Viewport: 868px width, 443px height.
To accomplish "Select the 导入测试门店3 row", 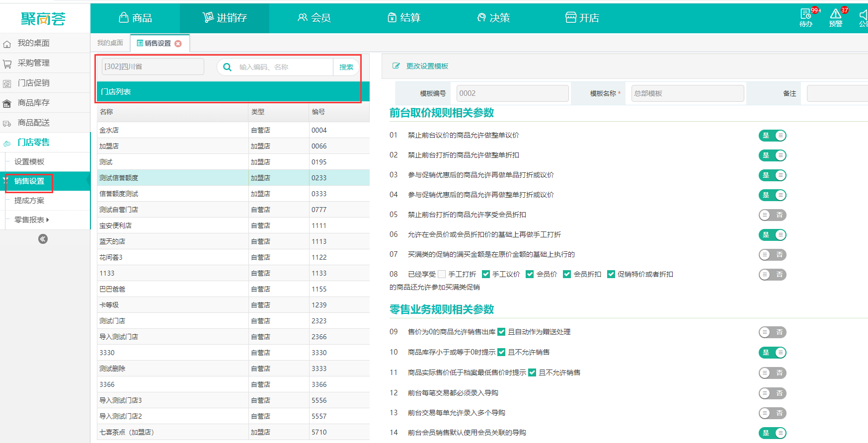I will [233, 400].
